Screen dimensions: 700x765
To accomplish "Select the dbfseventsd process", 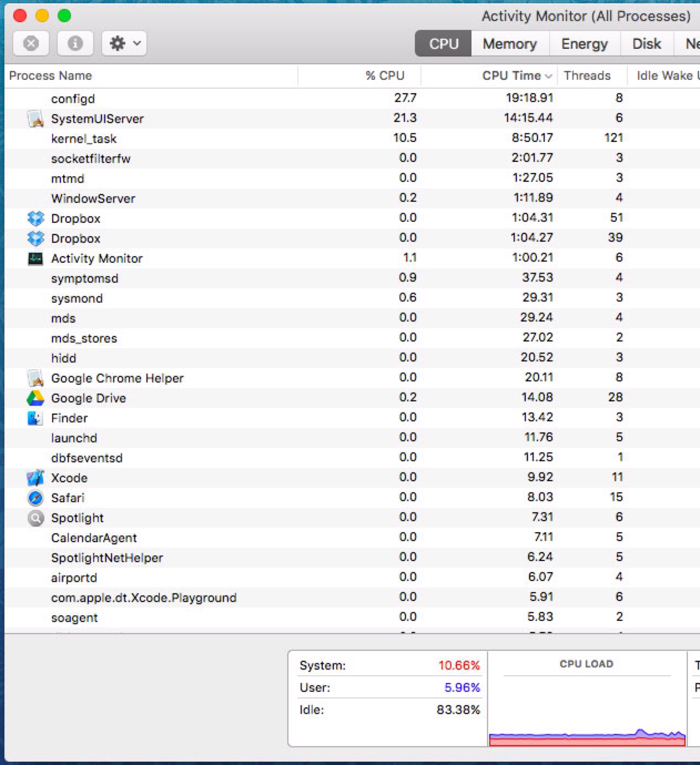I will [352, 458].
